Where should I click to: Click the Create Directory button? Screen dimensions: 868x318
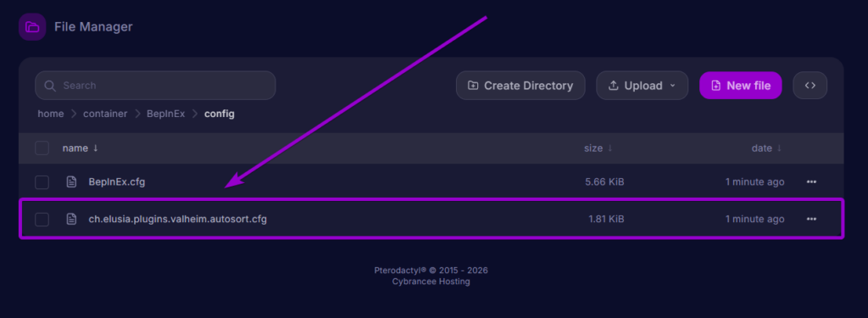pyautogui.click(x=520, y=86)
